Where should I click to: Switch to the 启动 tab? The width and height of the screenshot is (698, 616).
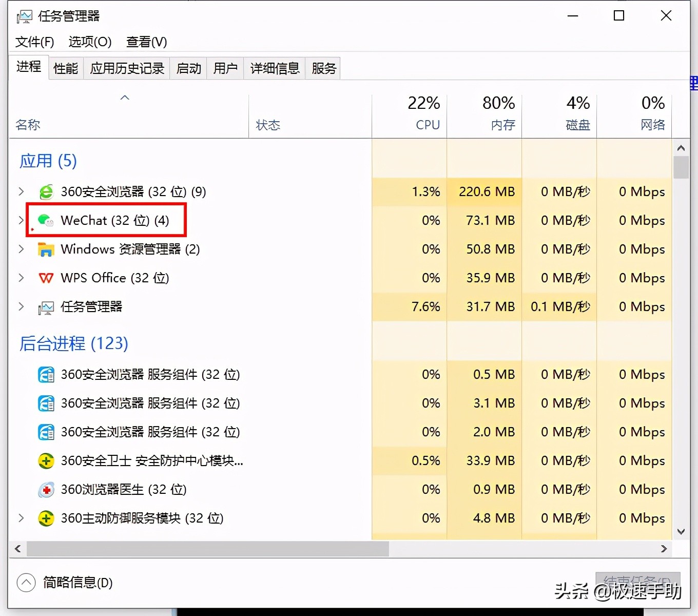click(x=188, y=68)
